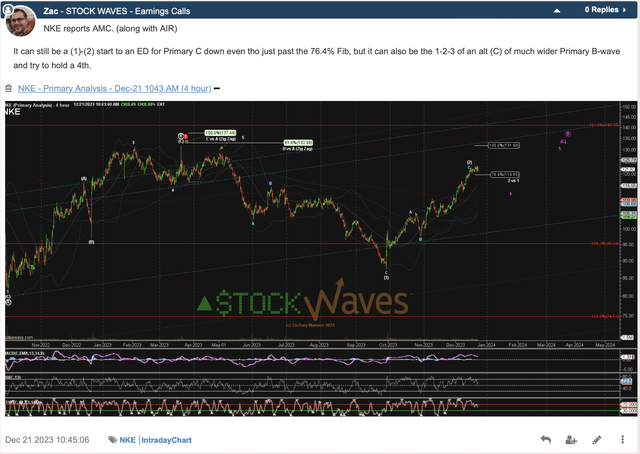
Task: Collapse the post with the up arrow
Action: point(557,11)
